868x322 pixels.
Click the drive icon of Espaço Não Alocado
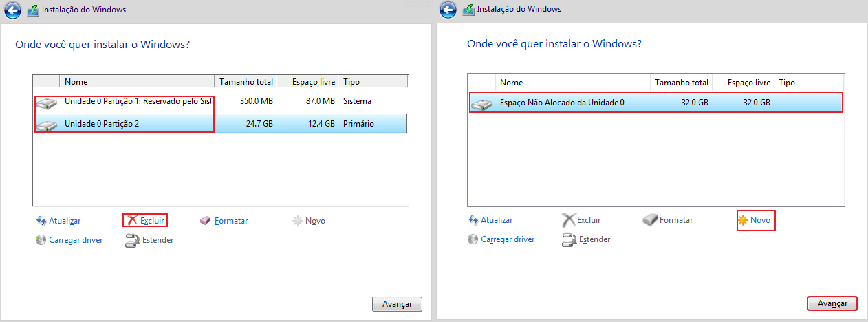click(482, 105)
